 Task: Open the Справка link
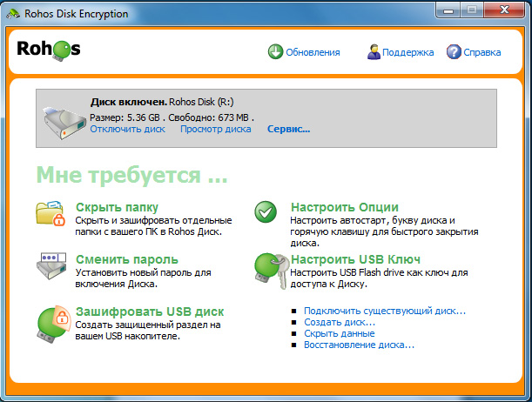(482, 52)
